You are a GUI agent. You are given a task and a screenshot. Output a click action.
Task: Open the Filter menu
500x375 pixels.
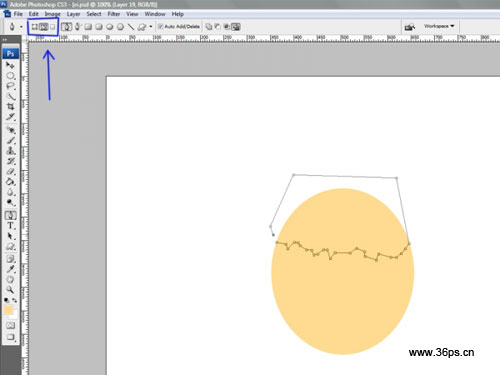pos(114,14)
